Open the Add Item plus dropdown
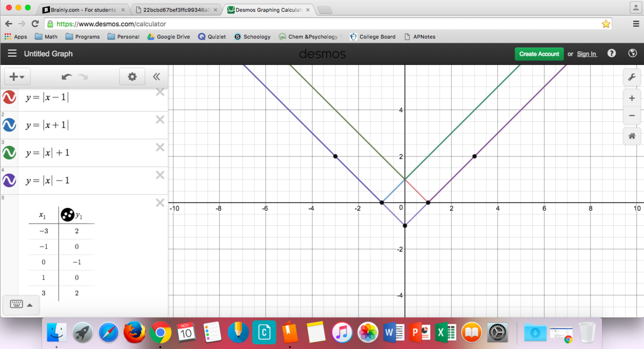 [x=17, y=77]
